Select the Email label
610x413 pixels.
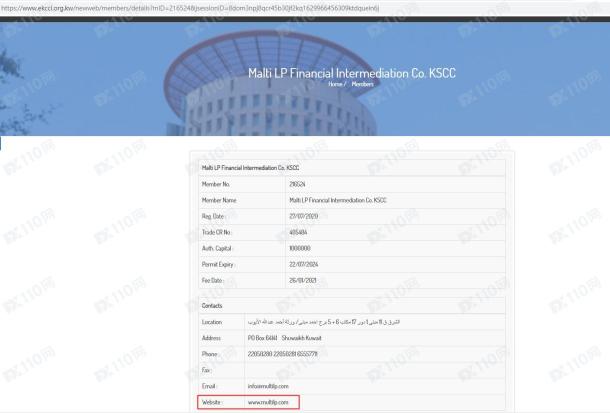click(209, 386)
